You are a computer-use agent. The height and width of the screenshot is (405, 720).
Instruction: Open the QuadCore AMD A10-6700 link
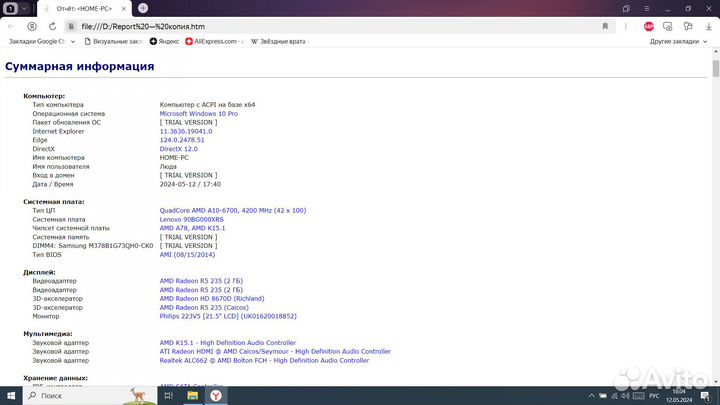click(232, 210)
